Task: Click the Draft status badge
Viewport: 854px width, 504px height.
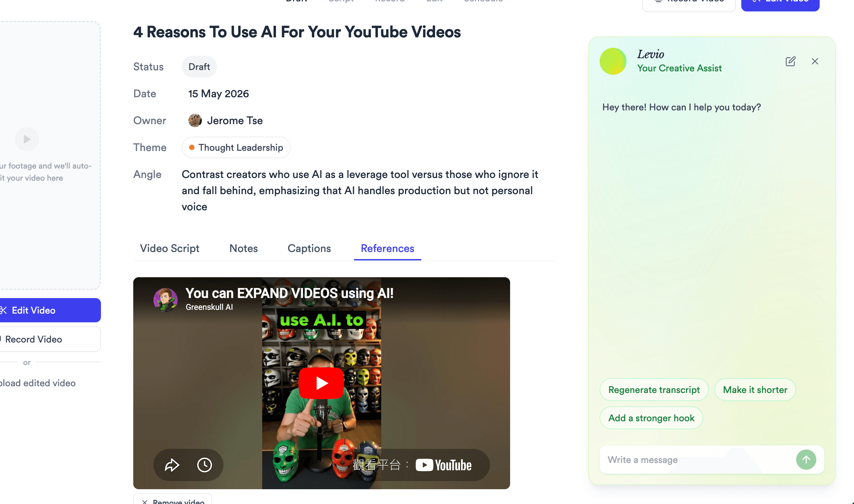Action: [199, 67]
